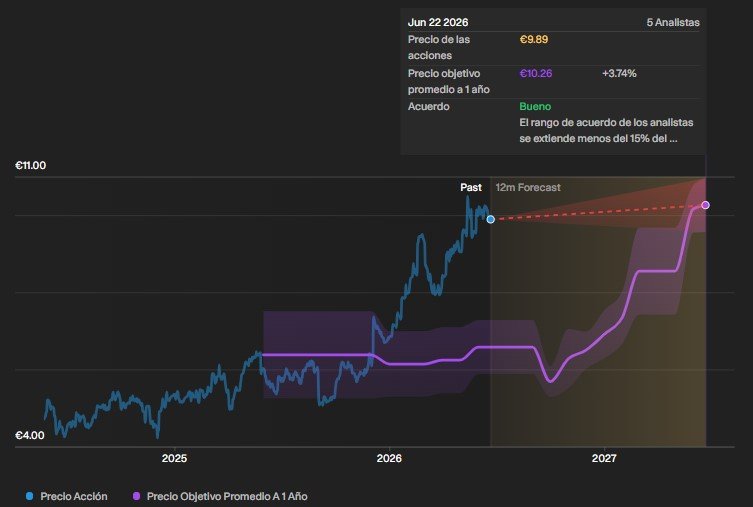Image resolution: width=753 pixels, height=507 pixels.
Task: Click the €9.89 share price value
Action: click(534, 39)
